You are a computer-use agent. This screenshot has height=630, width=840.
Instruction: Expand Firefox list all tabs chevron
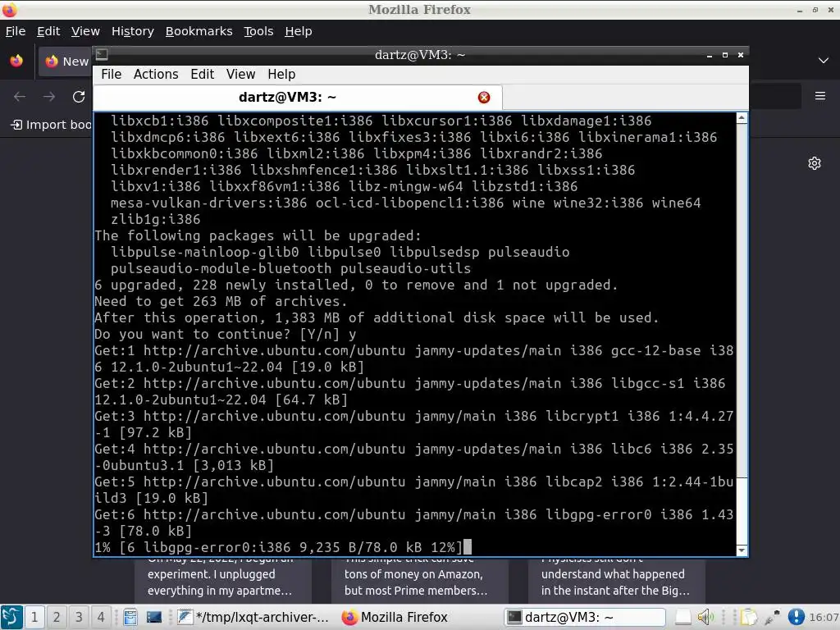(x=824, y=61)
